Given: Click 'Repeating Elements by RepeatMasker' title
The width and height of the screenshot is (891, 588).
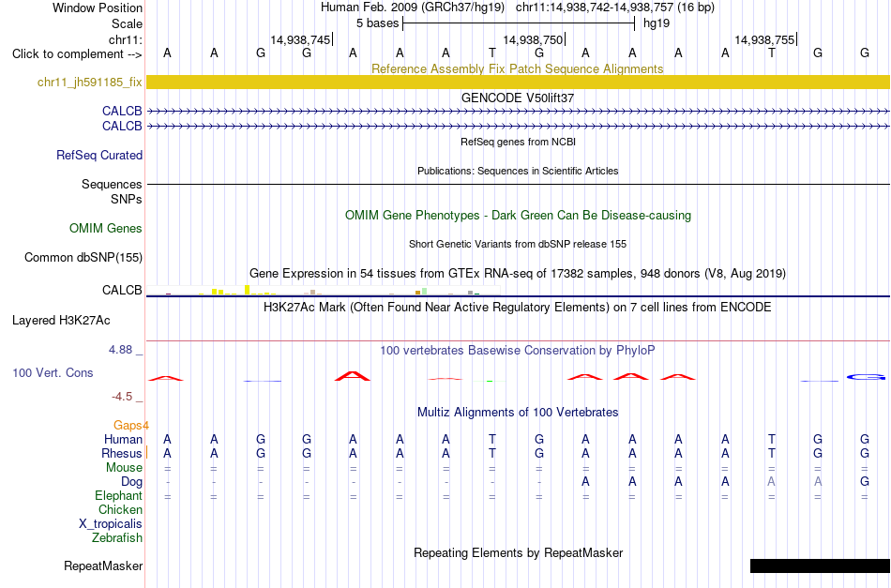Looking at the screenshot, I should click(519, 552).
